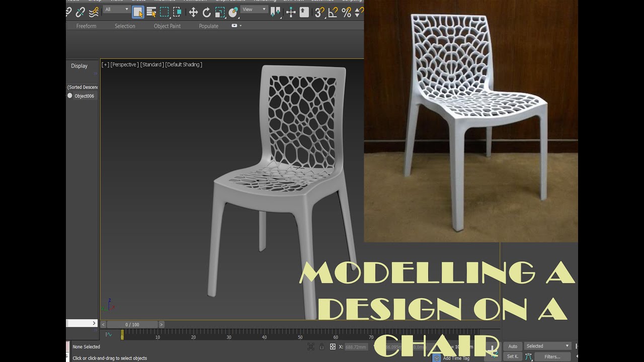Open the ribbon display options dropdown
Image resolution: width=644 pixels, height=362 pixels.
coord(236,26)
